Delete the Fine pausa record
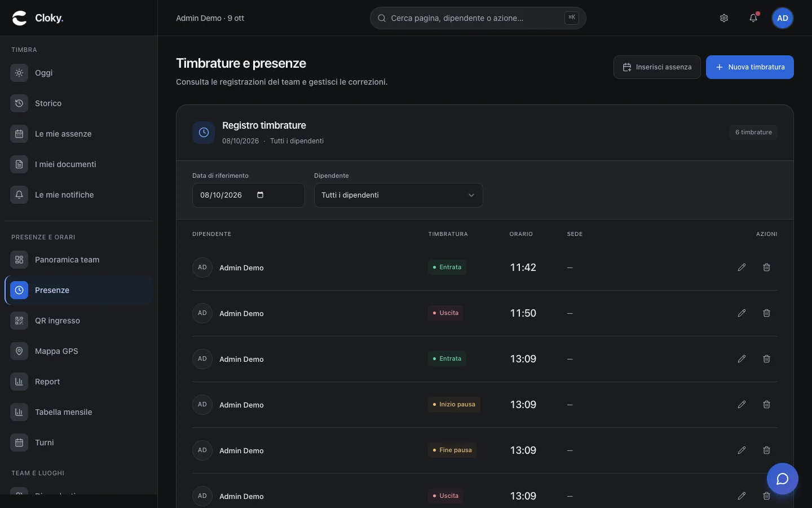The width and height of the screenshot is (812, 508). [x=766, y=450]
